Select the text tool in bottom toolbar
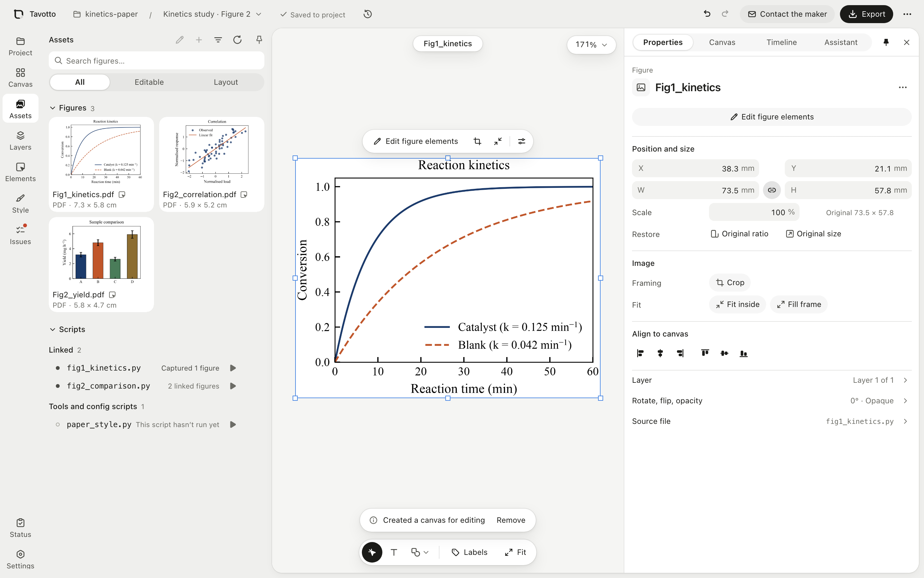Viewport: 924px width, 578px height. pos(394,552)
